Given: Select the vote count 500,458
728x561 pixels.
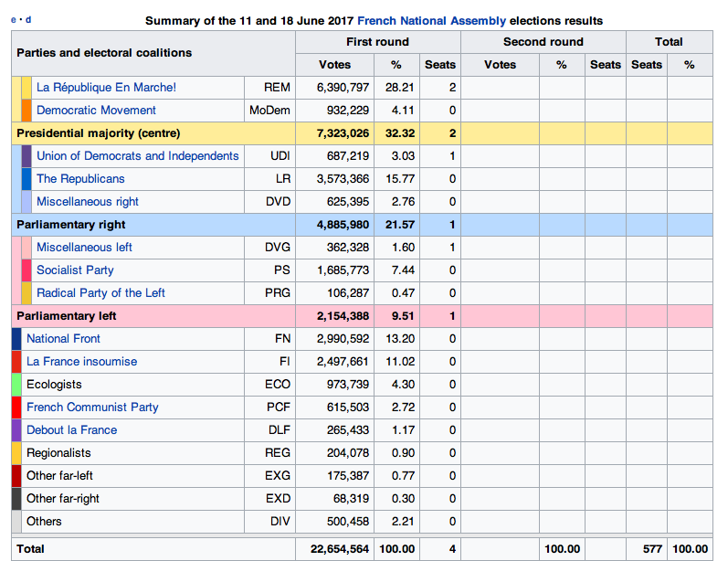Looking at the screenshot, I should click(x=348, y=521).
